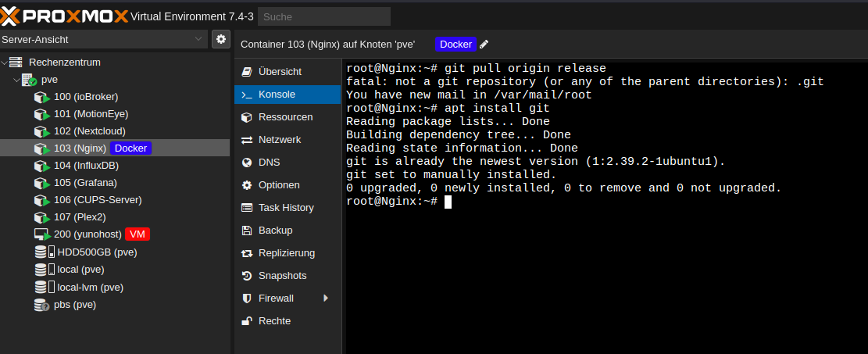Click the gear settings icon beside Server-Ansicht

pos(221,39)
